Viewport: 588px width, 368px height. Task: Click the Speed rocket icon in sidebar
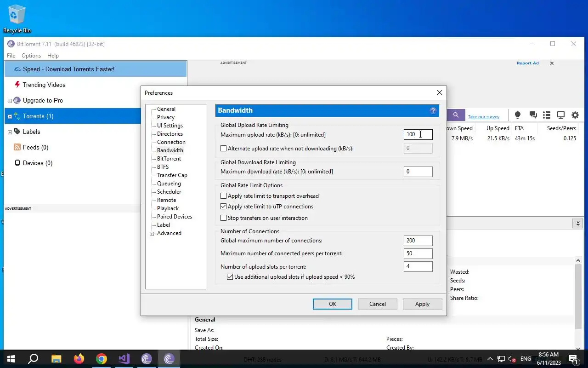point(17,69)
